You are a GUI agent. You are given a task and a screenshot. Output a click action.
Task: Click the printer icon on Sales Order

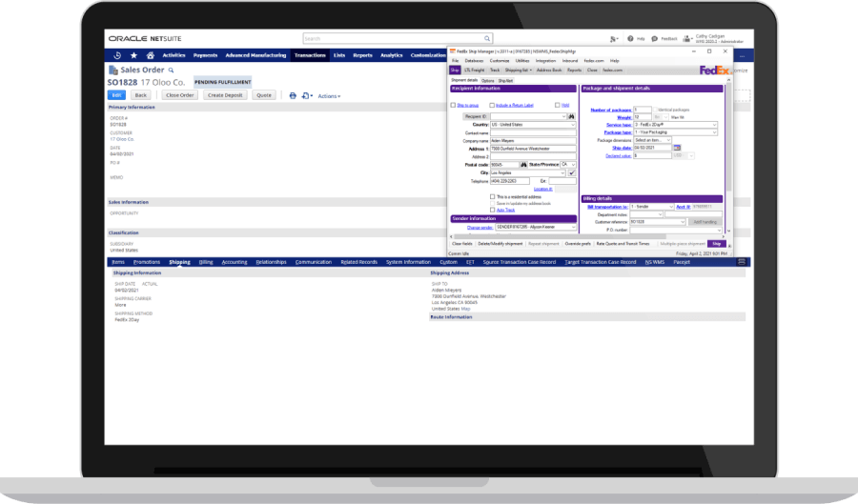point(293,95)
